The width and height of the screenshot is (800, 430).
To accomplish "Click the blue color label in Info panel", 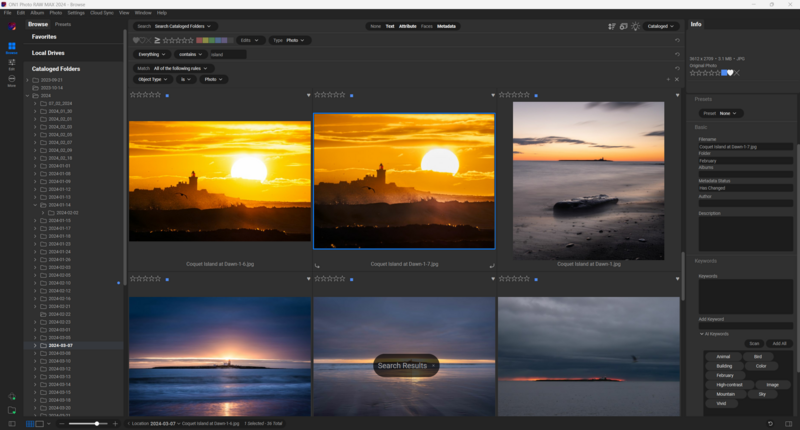I will [724, 73].
